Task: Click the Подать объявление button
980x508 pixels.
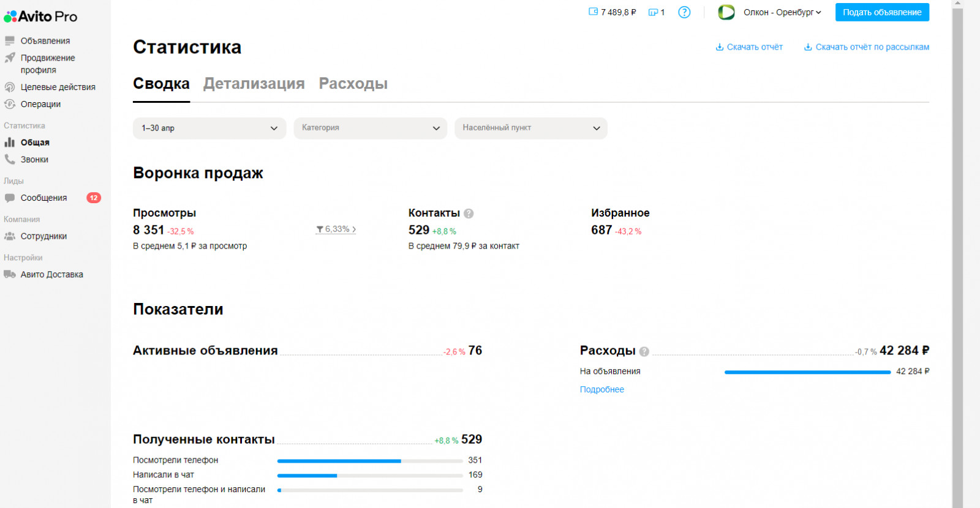Action: [882, 12]
